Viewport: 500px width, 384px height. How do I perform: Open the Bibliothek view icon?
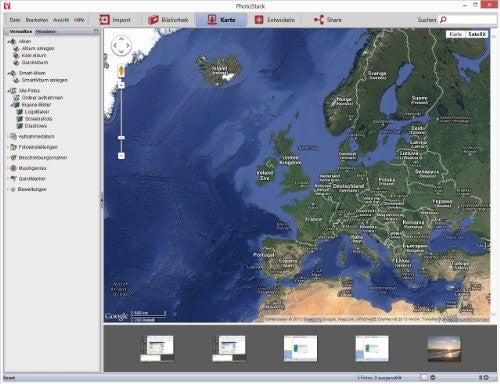(x=153, y=20)
